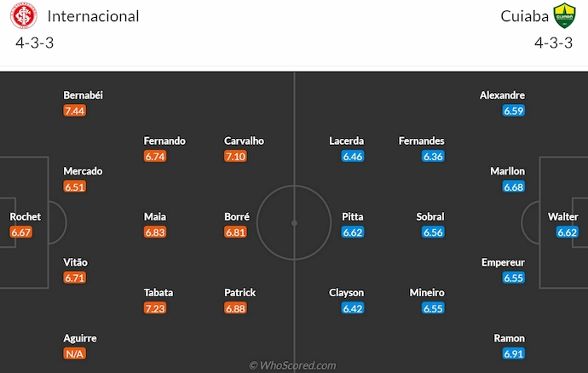The width and height of the screenshot is (588, 373).
Task: Select Bernabéi's 7.44 rating badge
Action: (75, 111)
